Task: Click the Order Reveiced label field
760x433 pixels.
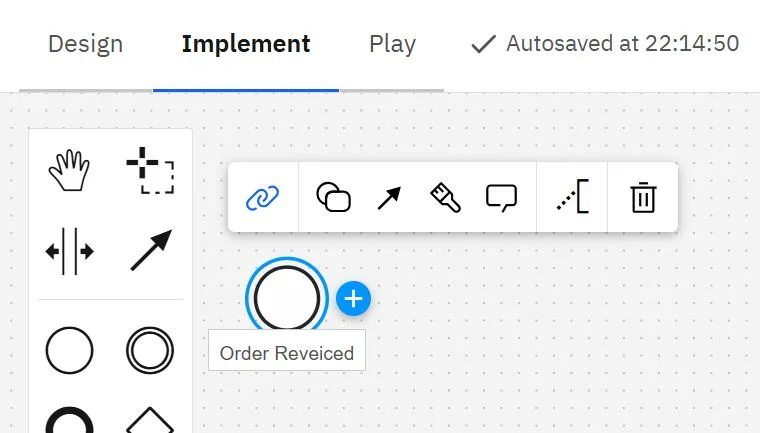Action: coord(287,351)
